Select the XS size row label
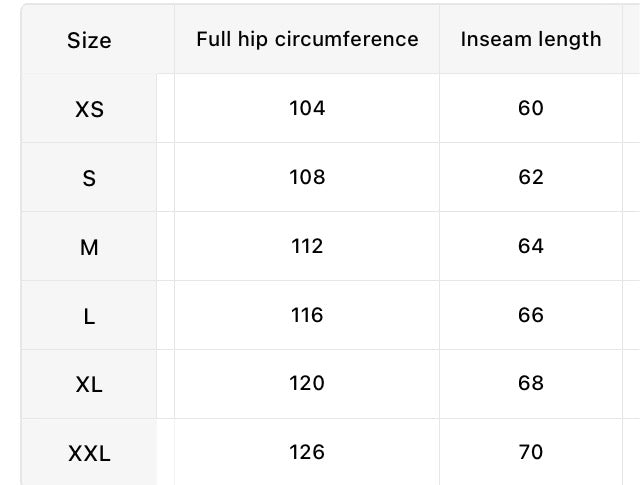This screenshot has height=485, width=640. (89, 109)
